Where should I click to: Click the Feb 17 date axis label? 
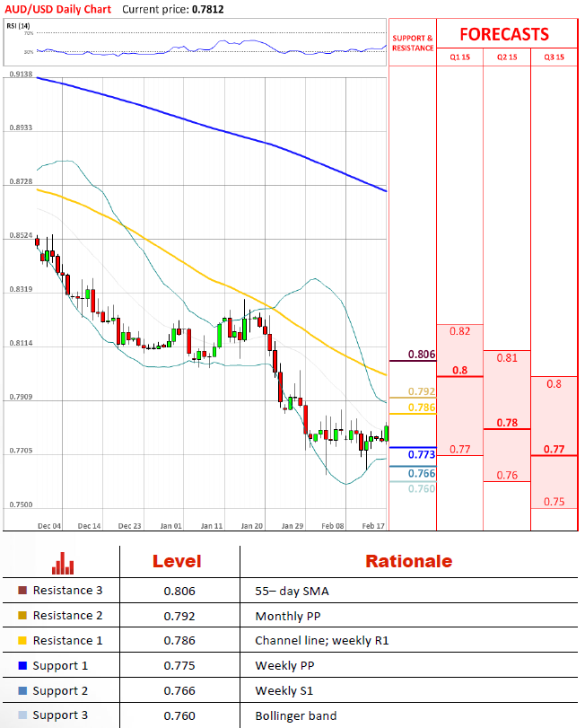coord(373,526)
